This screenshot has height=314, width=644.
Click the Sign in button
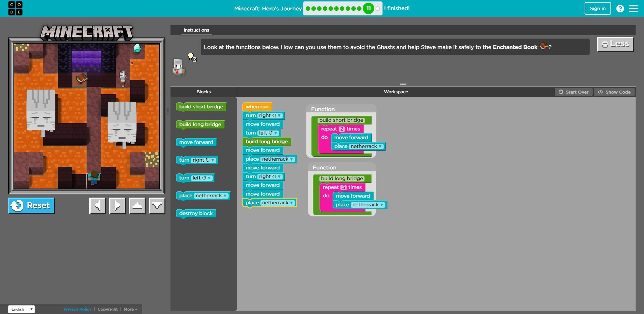click(597, 8)
